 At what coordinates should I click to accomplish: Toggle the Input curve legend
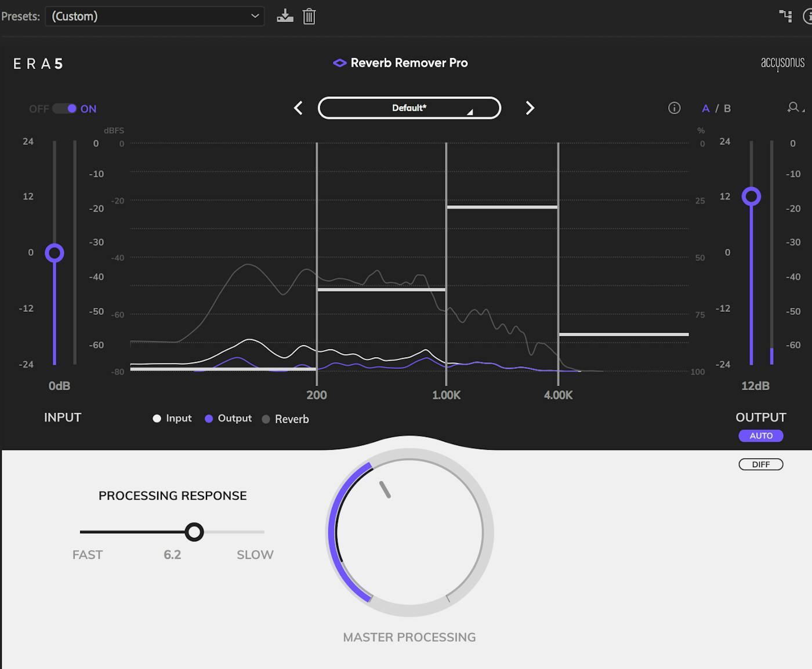pyautogui.click(x=172, y=419)
